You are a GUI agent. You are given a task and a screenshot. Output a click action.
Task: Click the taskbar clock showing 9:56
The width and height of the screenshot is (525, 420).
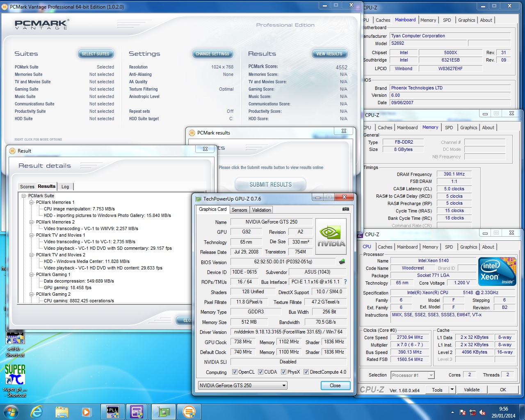pyautogui.click(x=503, y=412)
